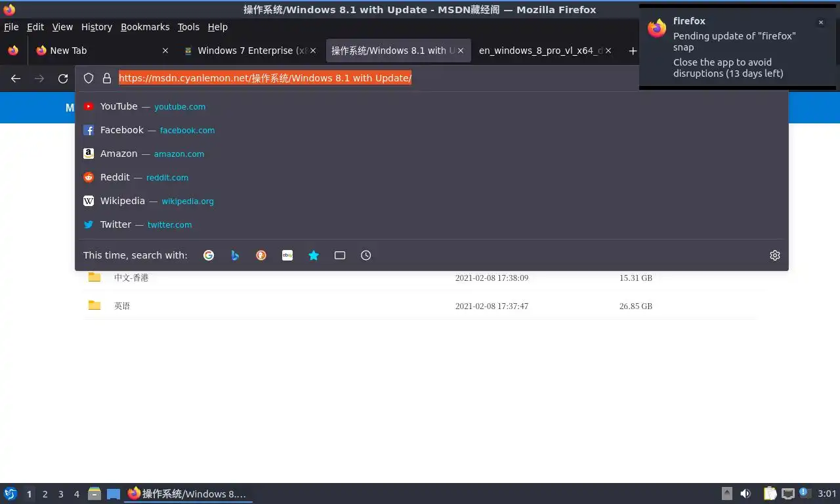Viewport: 840px width, 504px height.
Task: Open the Tools menu
Action: coord(188,27)
